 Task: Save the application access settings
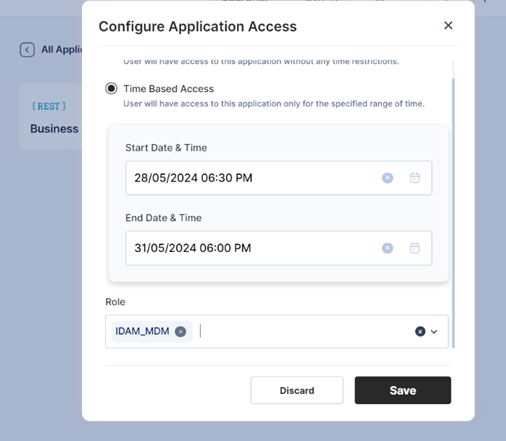click(x=403, y=390)
